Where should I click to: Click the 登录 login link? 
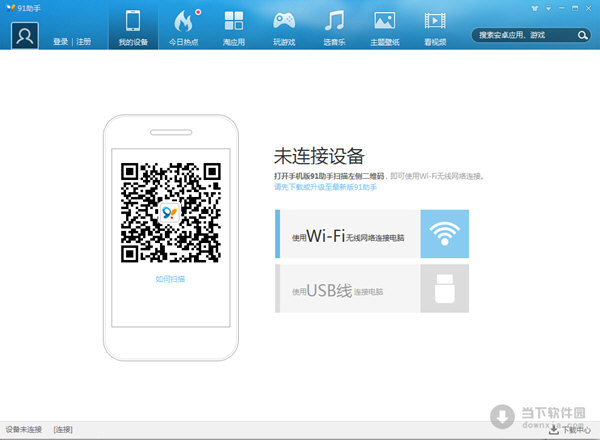tap(60, 43)
